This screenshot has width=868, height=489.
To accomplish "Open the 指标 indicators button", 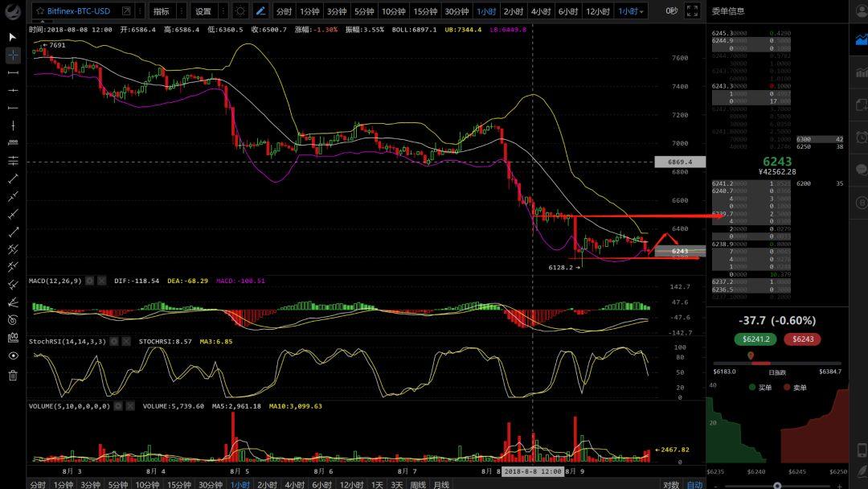I will [x=161, y=11].
